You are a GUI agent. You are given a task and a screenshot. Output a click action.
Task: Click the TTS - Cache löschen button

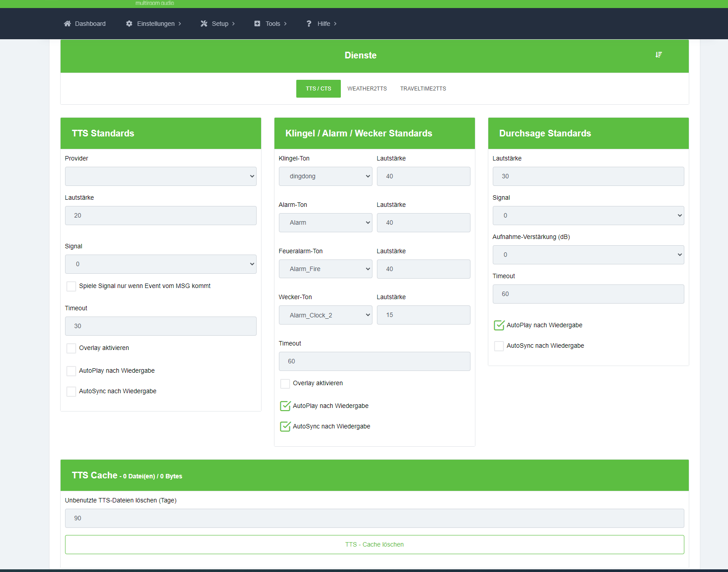tap(375, 544)
